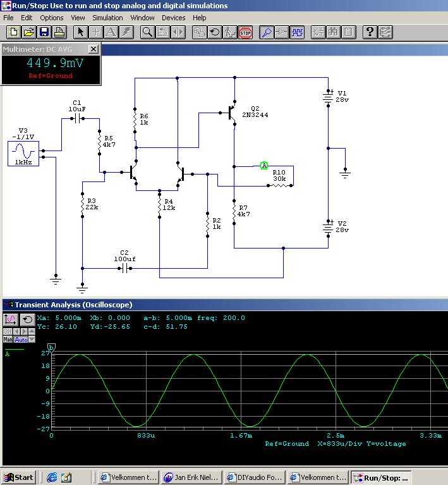Image resolution: width=448 pixels, height=485 pixels.
Task: Click probe point A on the schematic
Action: pyautogui.click(x=263, y=166)
